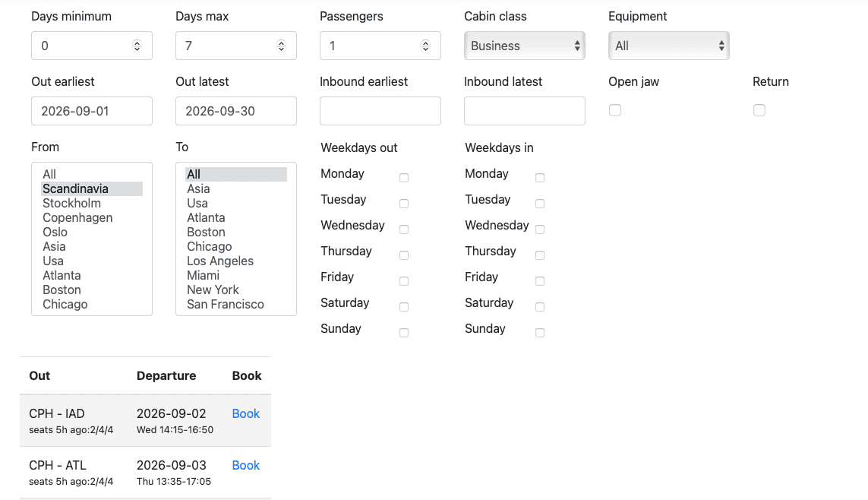Click the Days minimum stepper arrows
Image resolution: width=868 pixels, height=500 pixels.
point(137,46)
